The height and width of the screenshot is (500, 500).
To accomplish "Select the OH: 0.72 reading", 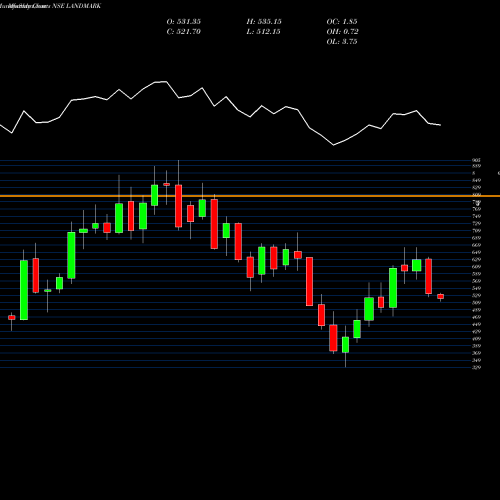I will coord(342,32).
